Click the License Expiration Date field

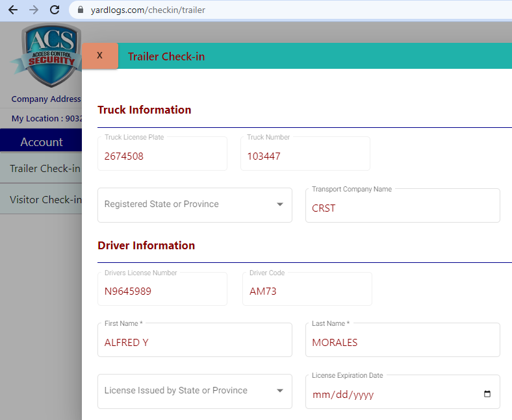click(403, 392)
